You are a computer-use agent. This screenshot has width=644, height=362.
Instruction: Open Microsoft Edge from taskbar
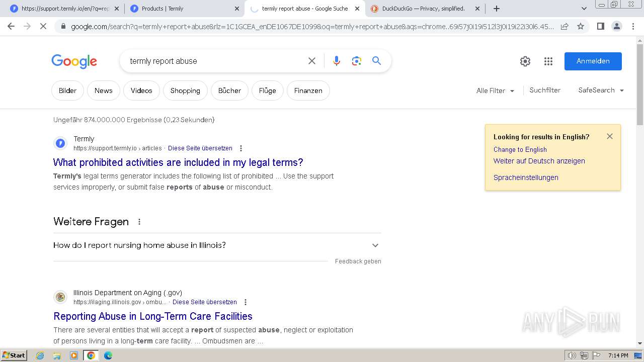click(x=108, y=355)
